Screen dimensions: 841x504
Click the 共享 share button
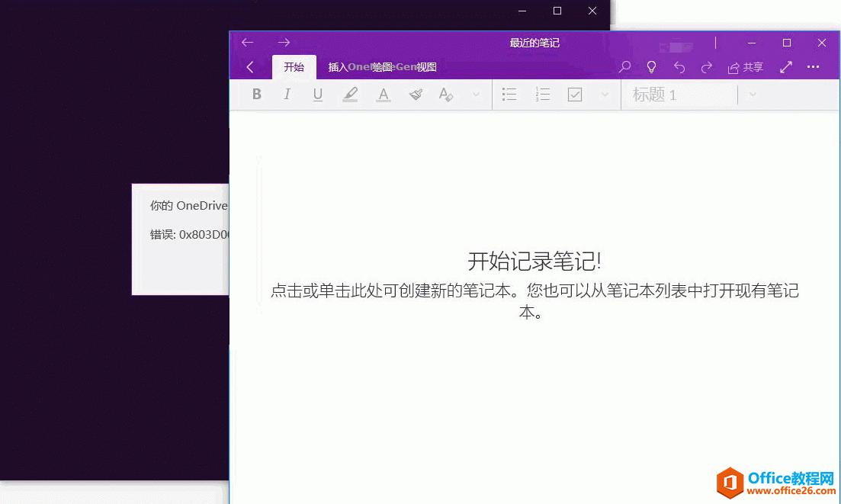click(744, 67)
